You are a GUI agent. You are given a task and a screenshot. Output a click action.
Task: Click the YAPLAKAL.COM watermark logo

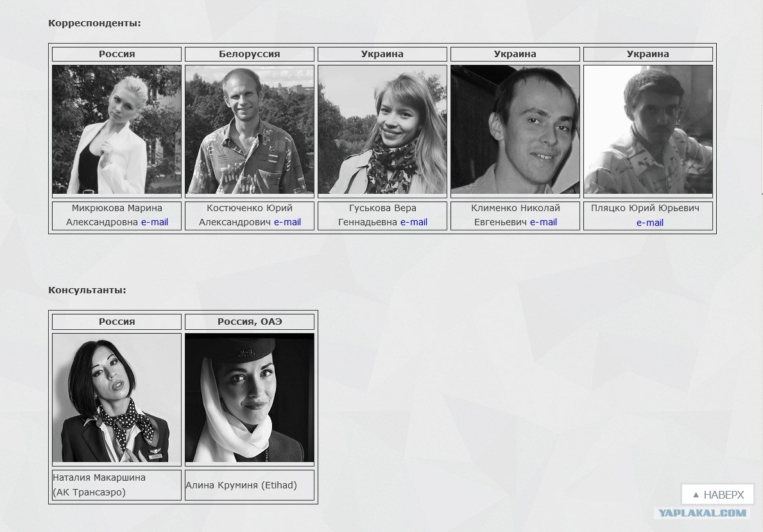coord(702,513)
